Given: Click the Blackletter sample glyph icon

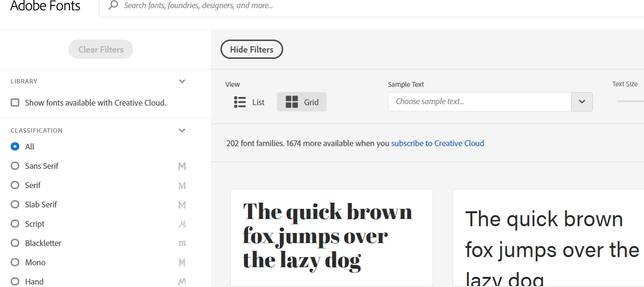Looking at the screenshot, I should tap(182, 244).
